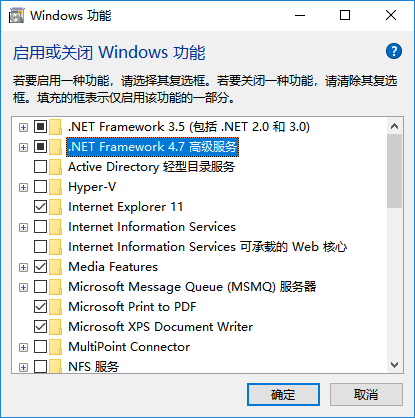Expand the Internet Information Services node
The image size is (415, 418).
[23, 227]
